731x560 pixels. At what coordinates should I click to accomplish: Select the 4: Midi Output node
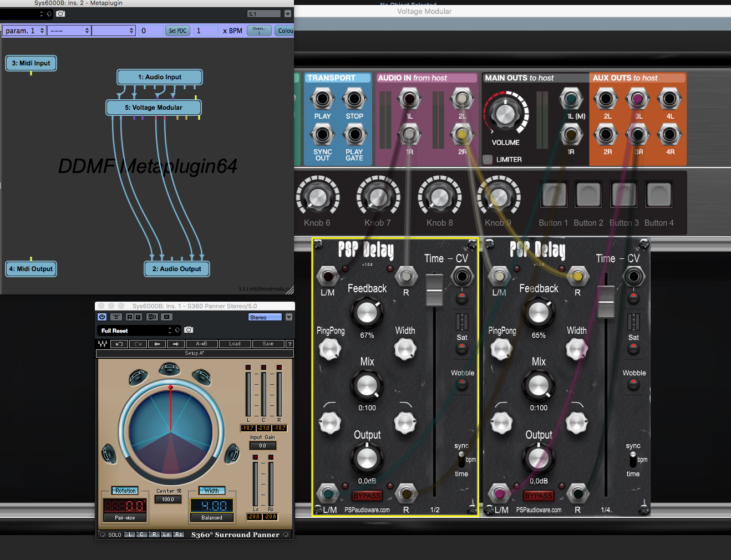click(x=31, y=269)
